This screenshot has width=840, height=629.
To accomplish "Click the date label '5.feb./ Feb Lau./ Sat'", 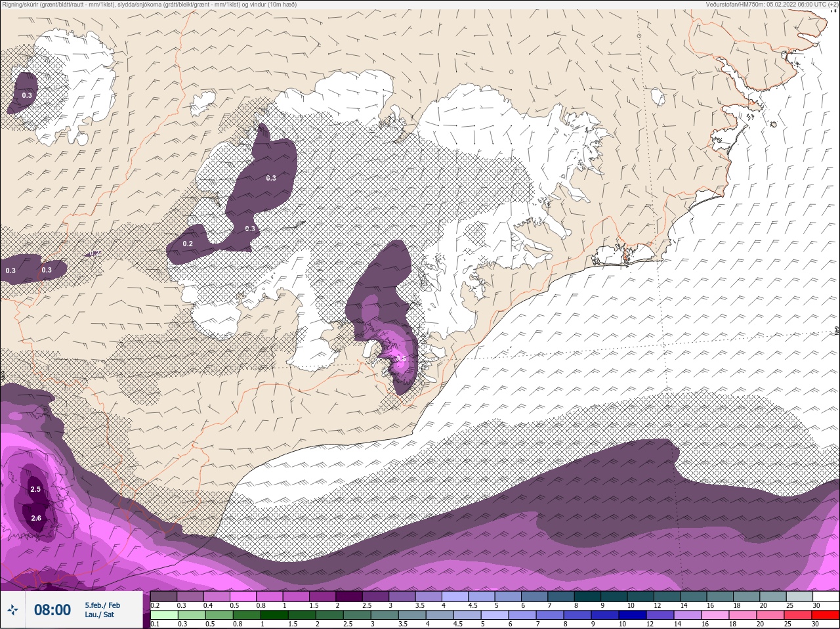I will coord(102,610).
